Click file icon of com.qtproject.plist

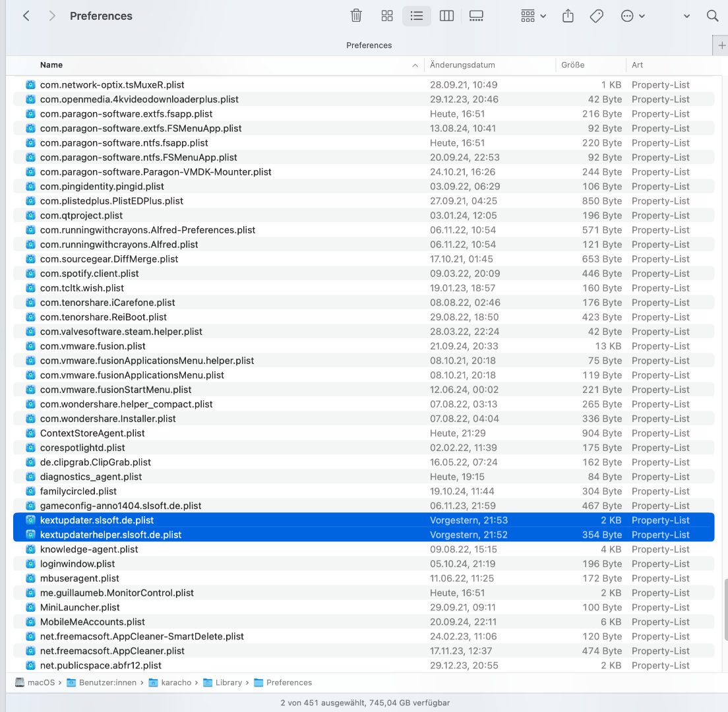click(30, 216)
